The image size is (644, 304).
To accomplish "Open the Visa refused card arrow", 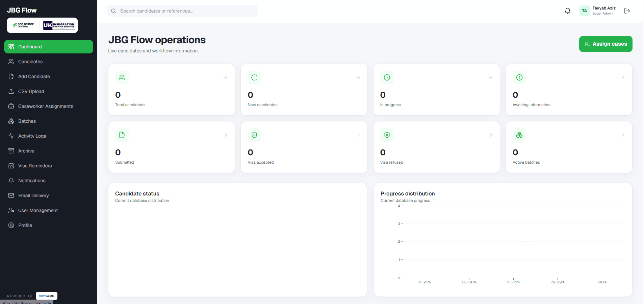I will click(490, 135).
